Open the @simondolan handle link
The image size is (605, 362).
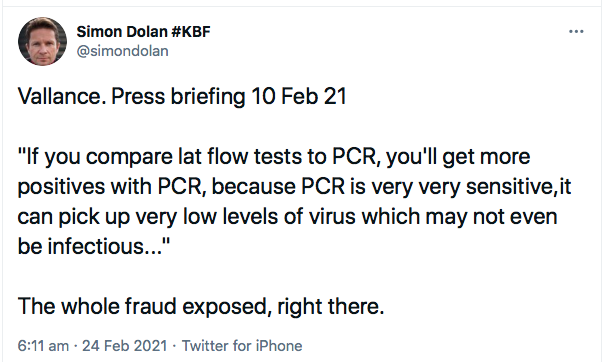pos(122,51)
